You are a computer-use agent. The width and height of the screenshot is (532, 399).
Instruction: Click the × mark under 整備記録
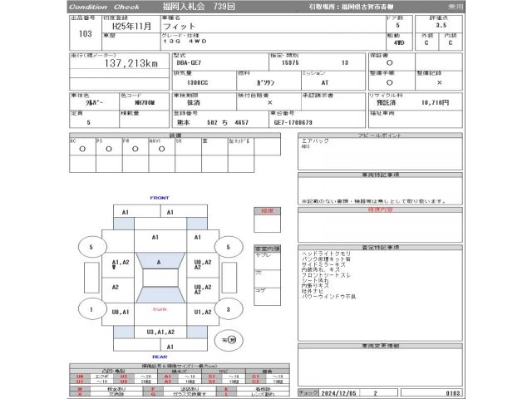click(x=440, y=82)
